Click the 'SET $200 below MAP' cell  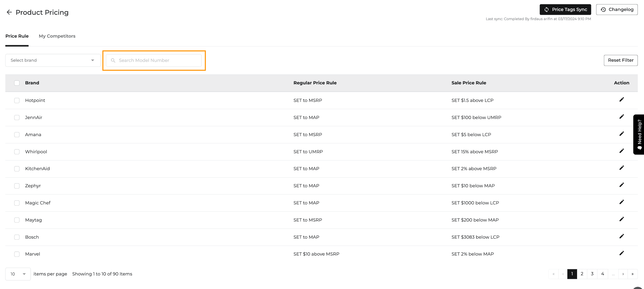475,220
